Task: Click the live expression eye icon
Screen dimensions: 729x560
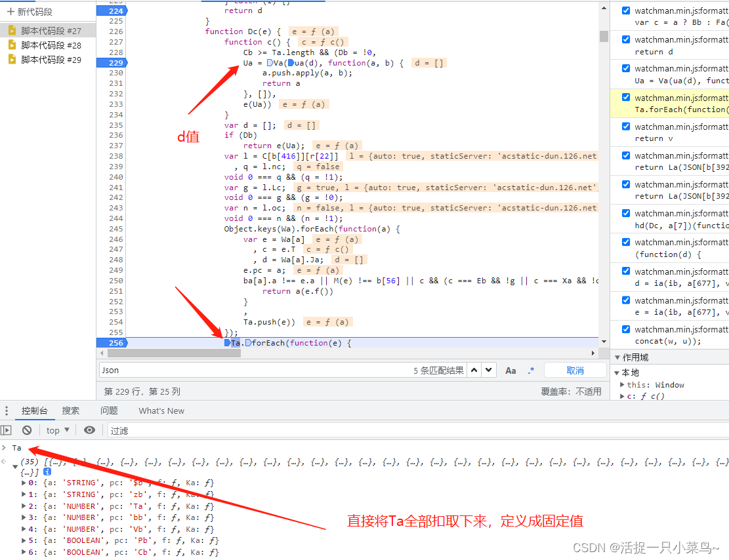Action: click(89, 430)
